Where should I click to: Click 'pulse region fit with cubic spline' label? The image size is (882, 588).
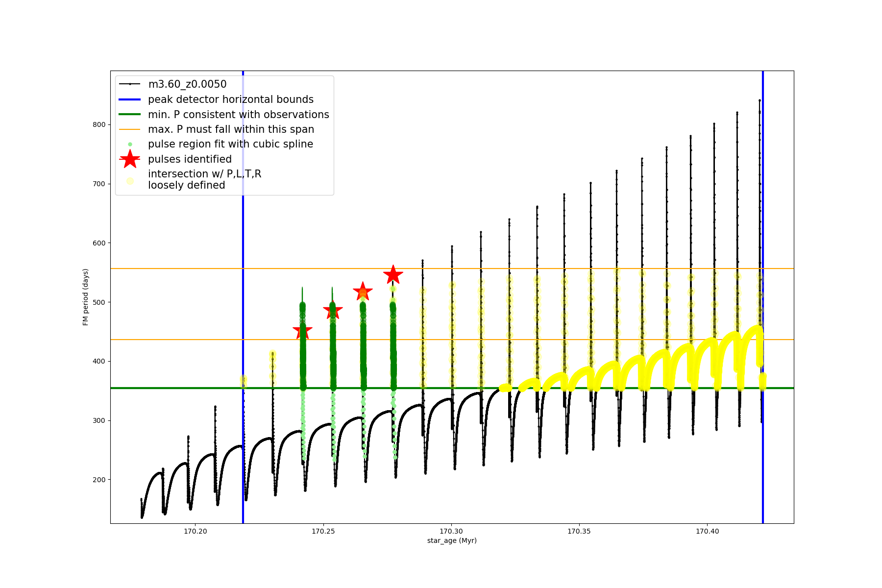click(230, 145)
